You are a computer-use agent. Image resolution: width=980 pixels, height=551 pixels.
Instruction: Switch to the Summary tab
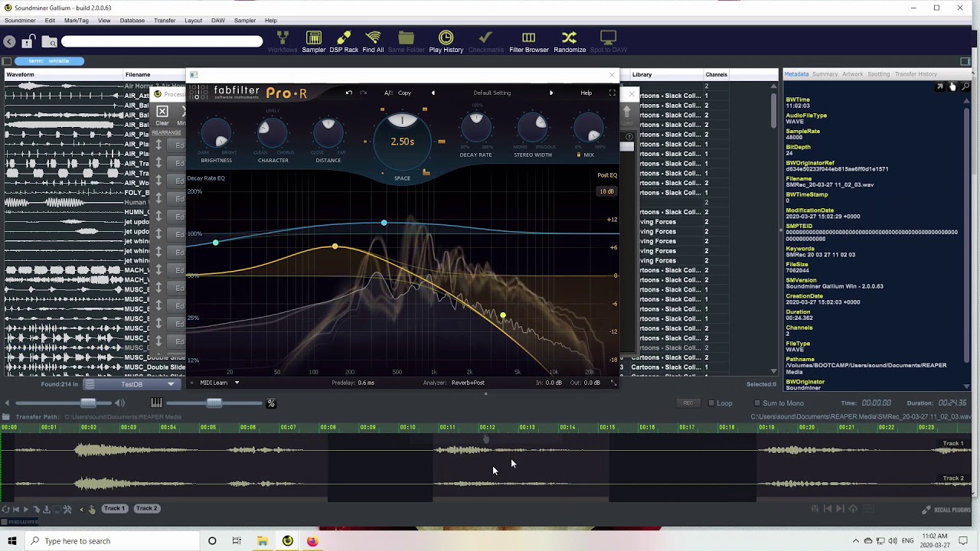coord(825,74)
